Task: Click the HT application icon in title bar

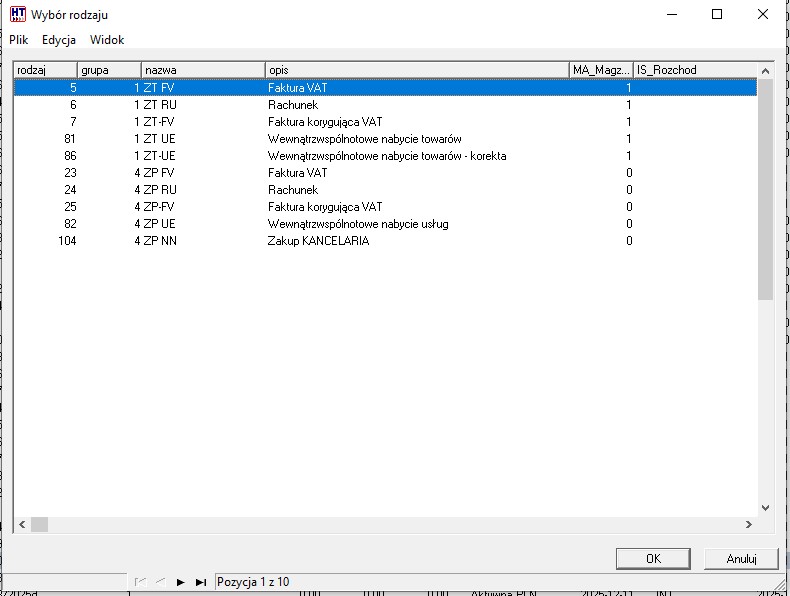Action: click(x=17, y=15)
